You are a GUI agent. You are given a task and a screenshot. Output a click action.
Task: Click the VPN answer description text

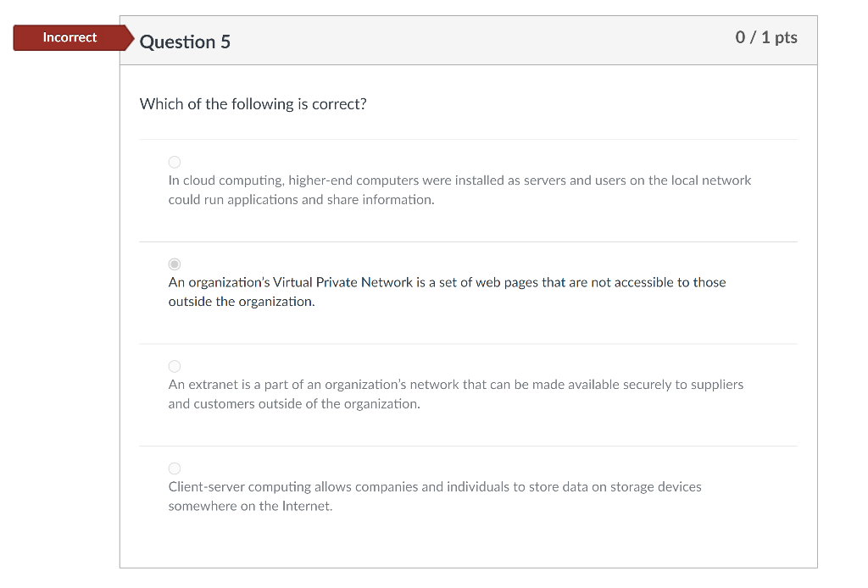point(447,291)
